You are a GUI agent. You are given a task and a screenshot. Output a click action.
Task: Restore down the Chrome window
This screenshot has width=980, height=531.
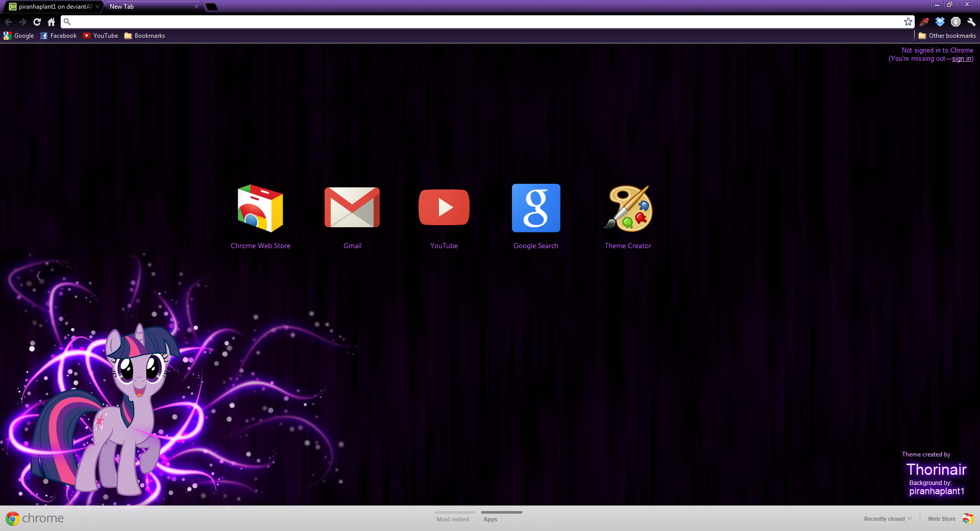point(949,5)
